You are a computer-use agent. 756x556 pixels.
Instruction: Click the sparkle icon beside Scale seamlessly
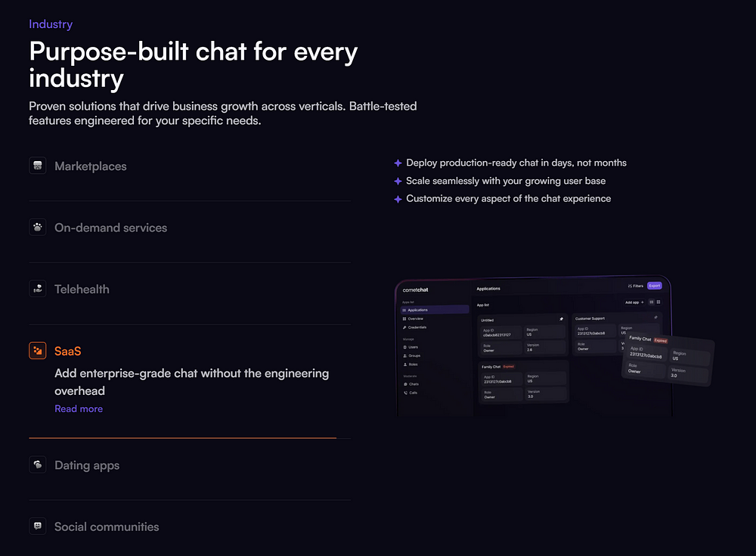coord(398,181)
